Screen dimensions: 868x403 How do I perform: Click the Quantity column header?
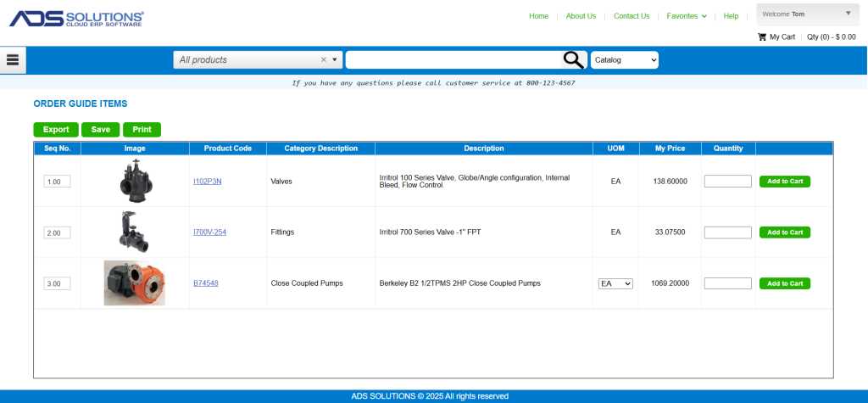[x=728, y=148]
